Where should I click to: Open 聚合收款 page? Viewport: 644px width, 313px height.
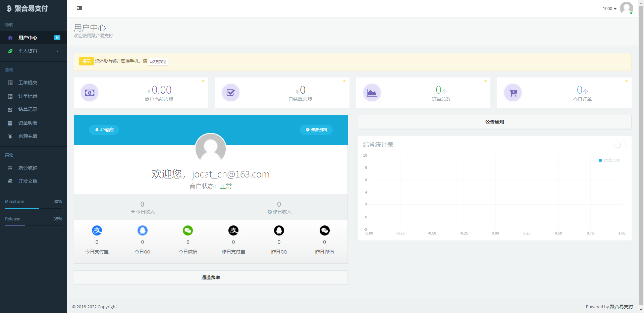pos(34,168)
